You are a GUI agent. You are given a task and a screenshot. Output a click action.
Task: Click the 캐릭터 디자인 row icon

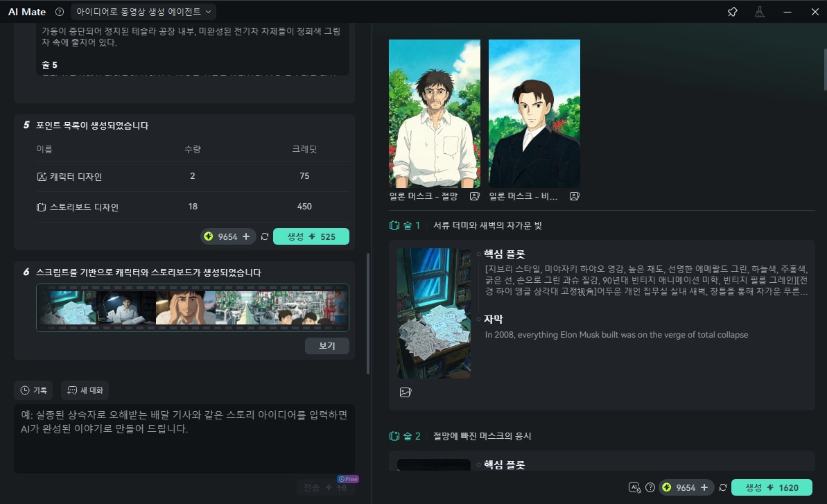click(42, 177)
